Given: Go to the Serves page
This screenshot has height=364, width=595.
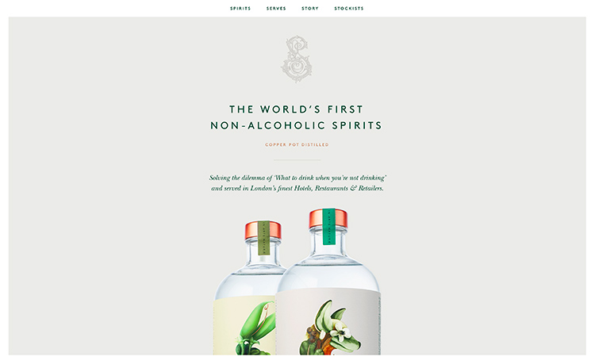Looking at the screenshot, I should tap(276, 9).
